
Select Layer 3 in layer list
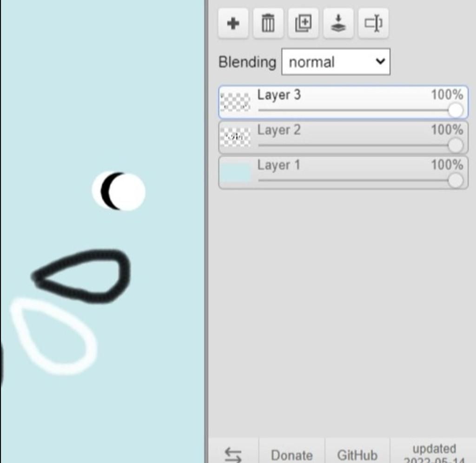tap(343, 102)
